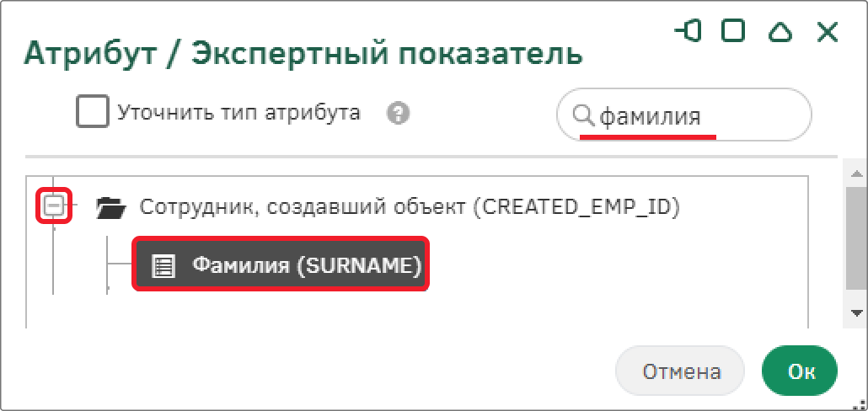868x411 pixels.
Task: Click the scrollbar down arrow
Action: coord(856,313)
